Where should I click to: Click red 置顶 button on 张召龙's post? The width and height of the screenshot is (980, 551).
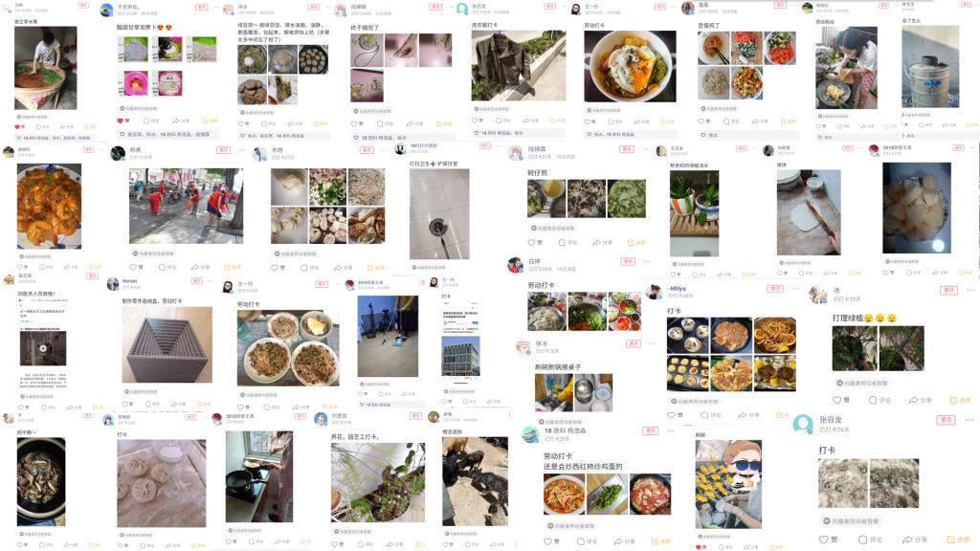(x=946, y=420)
